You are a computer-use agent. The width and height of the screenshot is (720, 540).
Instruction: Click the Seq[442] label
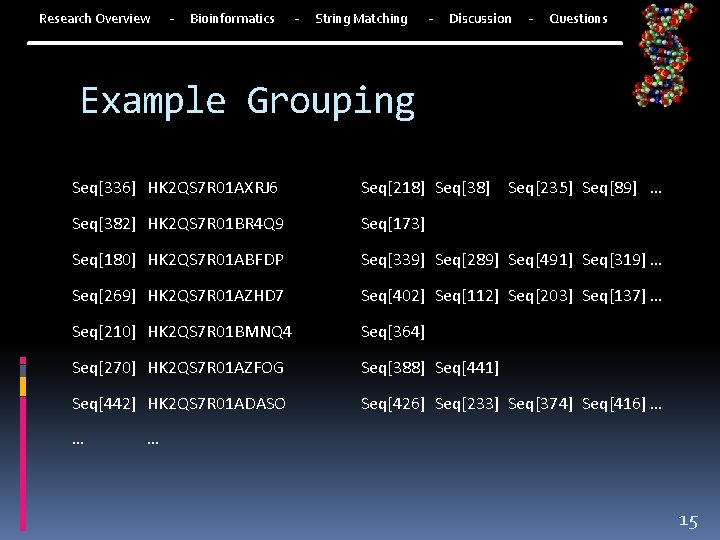pos(104,404)
